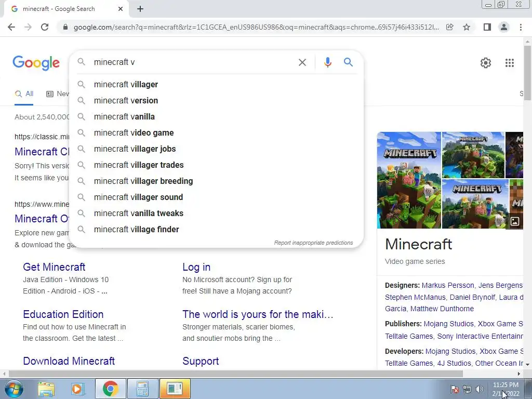This screenshot has width=532, height=399.
Task: Click the more images icon
Action: tap(515, 221)
